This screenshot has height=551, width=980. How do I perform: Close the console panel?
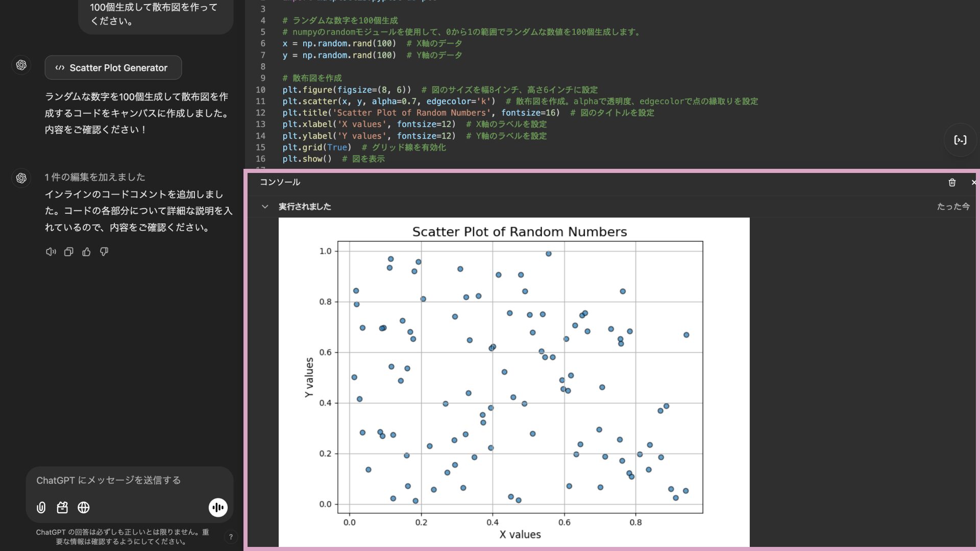click(973, 182)
